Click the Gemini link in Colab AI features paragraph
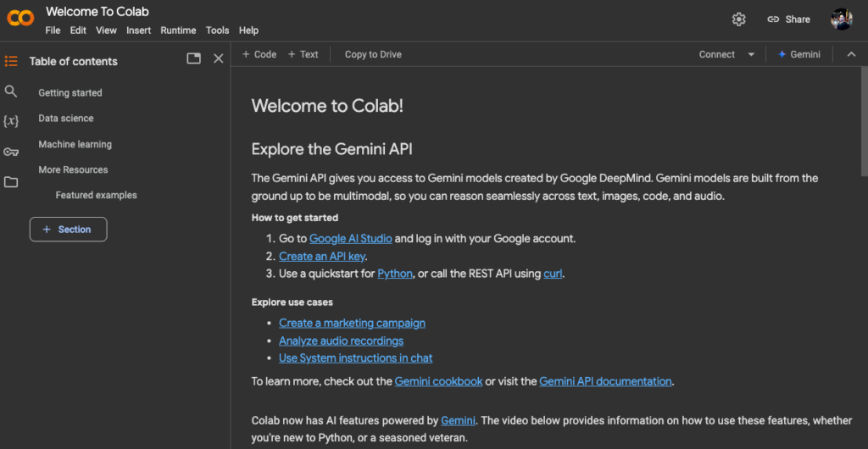Viewport: 868px width, 449px height. 459,421
